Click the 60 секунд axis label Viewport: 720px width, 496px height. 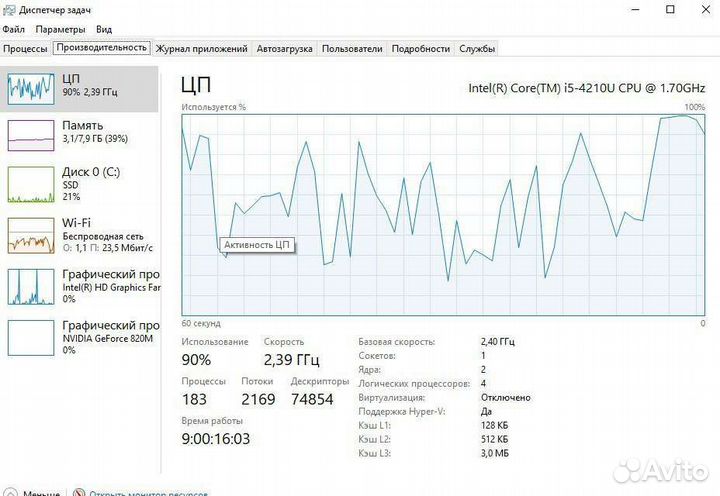(201, 323)
